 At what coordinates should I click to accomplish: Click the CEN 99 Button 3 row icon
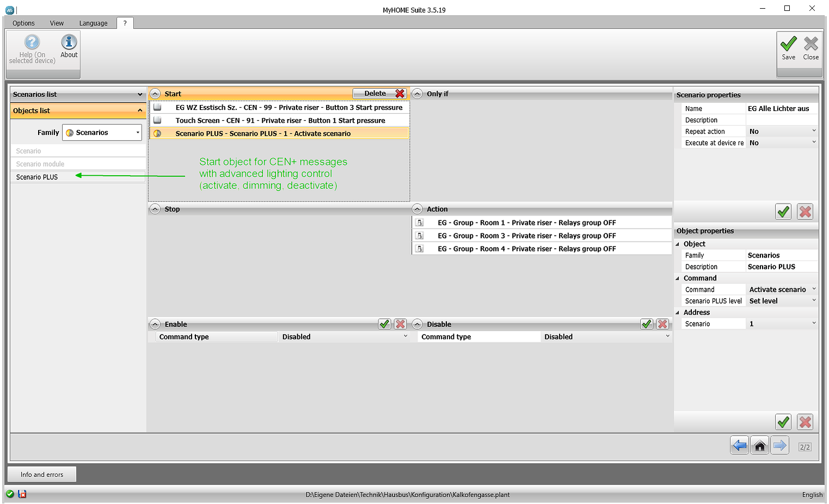pyautogui.click(x=157, y=107)
